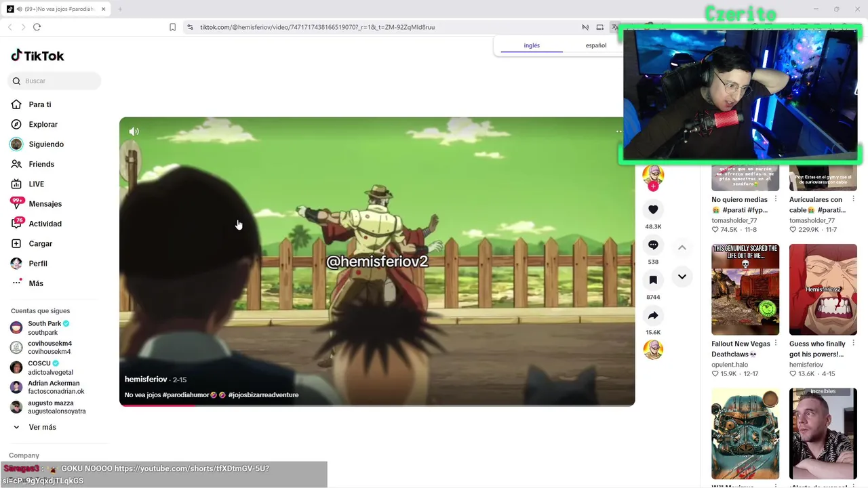Image resolution: width=868 pixels, height=488 pixels.
Task: Open Auriculares con cable video thumbnail
Action: click(823, 177)
